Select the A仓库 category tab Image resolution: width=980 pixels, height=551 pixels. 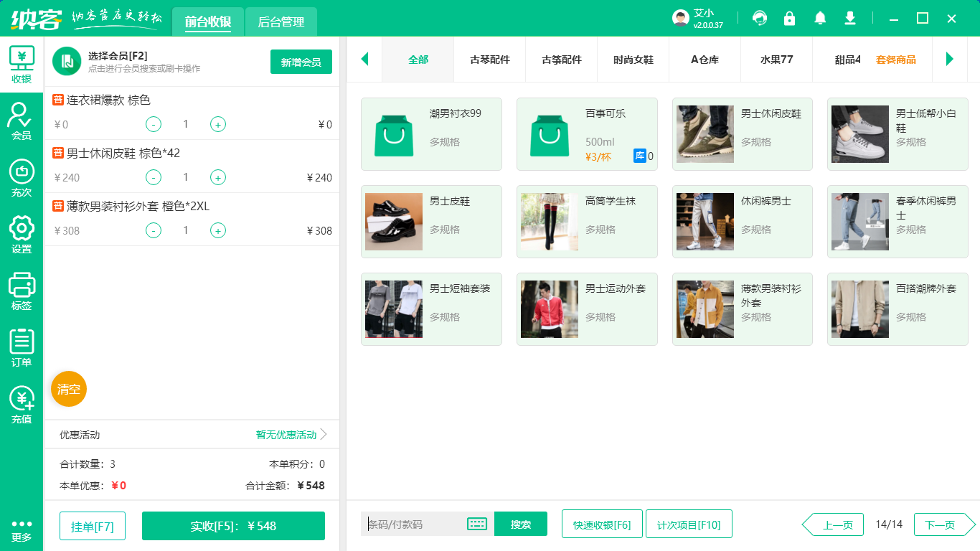tap(705, 60)
